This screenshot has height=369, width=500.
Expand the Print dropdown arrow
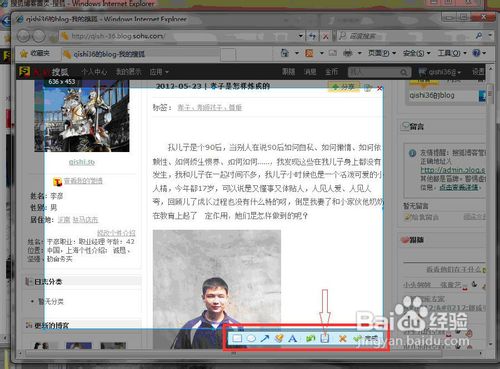click(360, 53)
